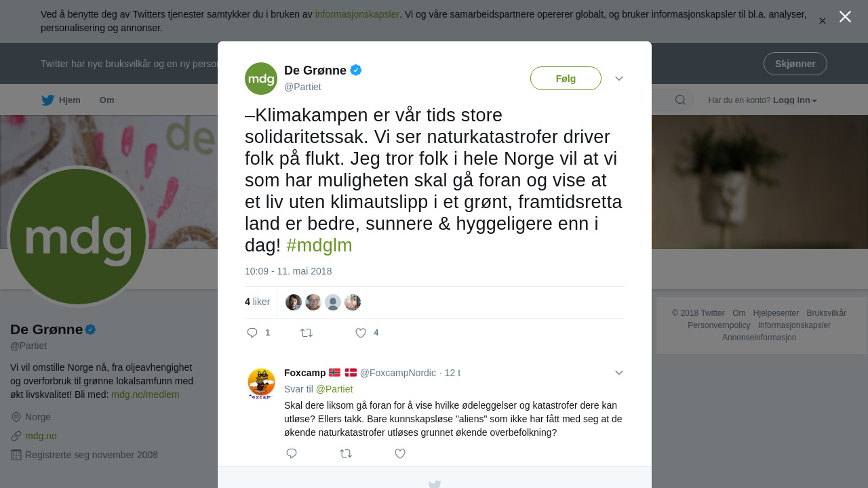Close the tweet overlay with large X

click(845, 16)
